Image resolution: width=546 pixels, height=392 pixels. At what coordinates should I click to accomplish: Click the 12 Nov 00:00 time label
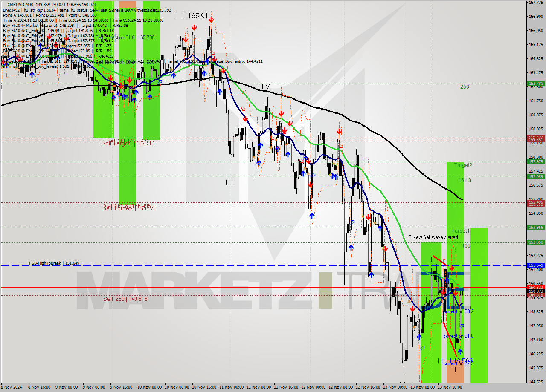point(313,388)
